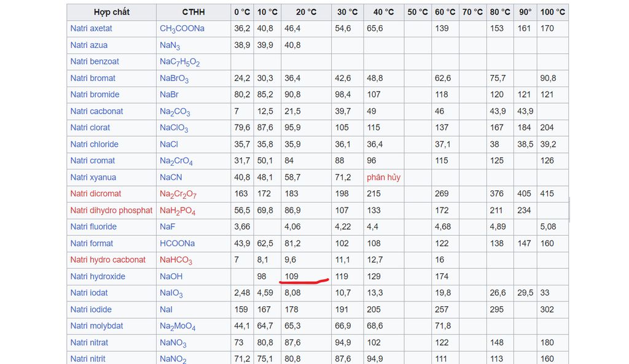This screenshot has height=364, width=629.
Task: Select the Natri iodat value 2,48
Action: pos(242,293)
